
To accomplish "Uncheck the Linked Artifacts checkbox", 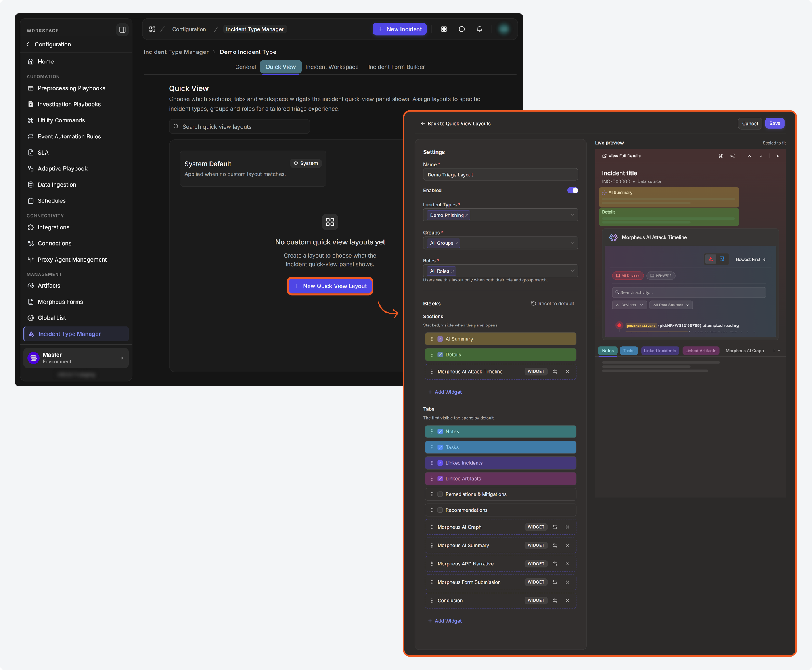I will (440, 479).
